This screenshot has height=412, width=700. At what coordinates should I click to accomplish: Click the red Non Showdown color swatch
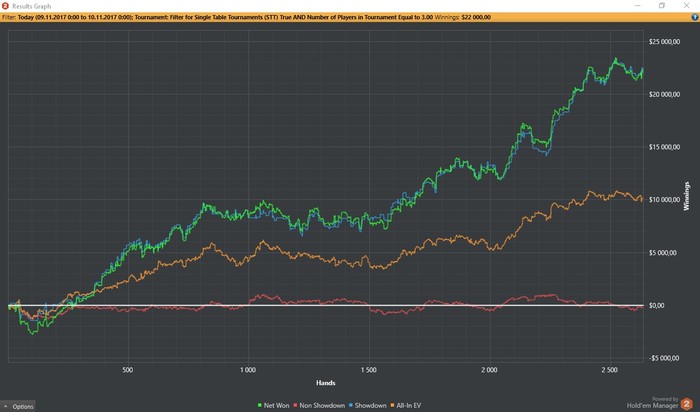point(296,405)
